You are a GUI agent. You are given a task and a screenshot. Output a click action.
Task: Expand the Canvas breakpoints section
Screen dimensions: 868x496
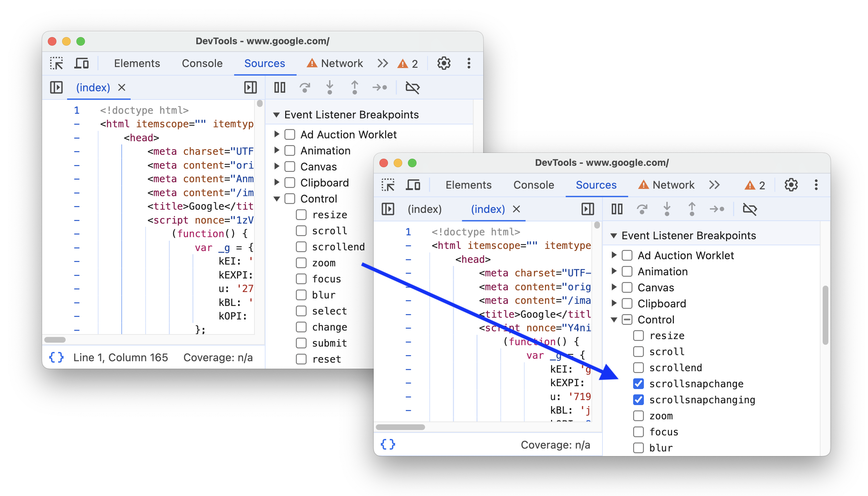coord(615,288)
